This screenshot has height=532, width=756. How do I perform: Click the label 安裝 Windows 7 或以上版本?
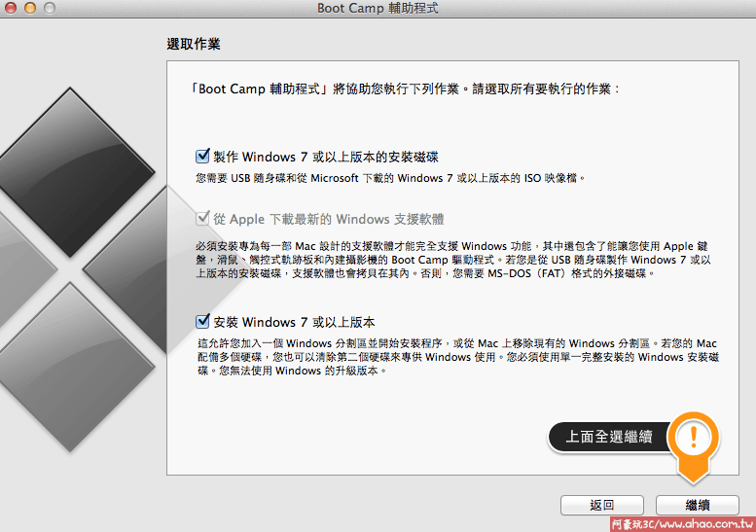pyautogui.click(x=294, y=322)
